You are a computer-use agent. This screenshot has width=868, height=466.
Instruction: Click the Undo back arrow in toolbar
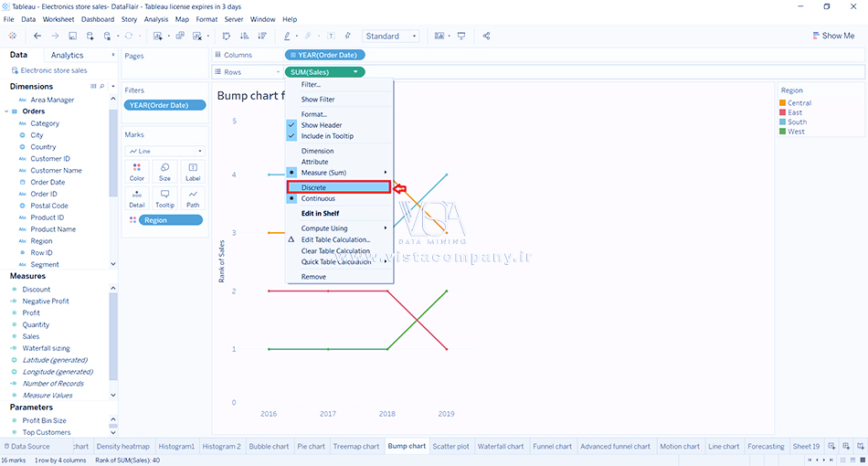[x=37, y=36]
